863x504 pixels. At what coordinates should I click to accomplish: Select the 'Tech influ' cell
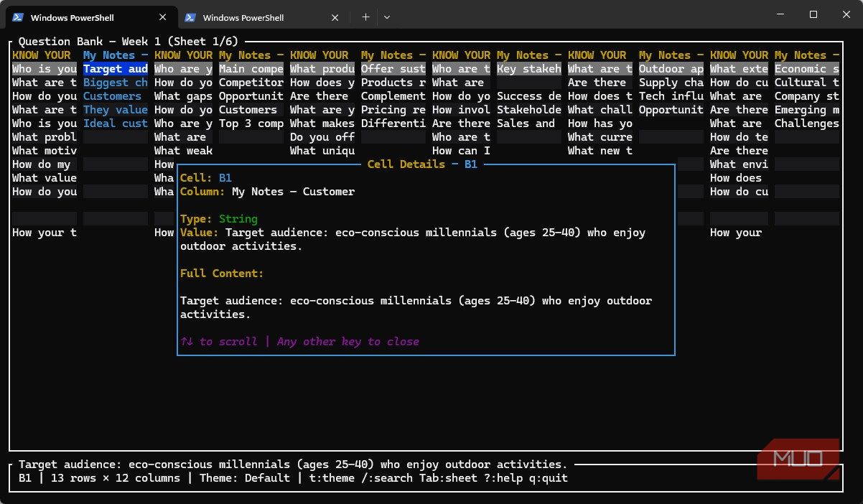click(671, 96)
